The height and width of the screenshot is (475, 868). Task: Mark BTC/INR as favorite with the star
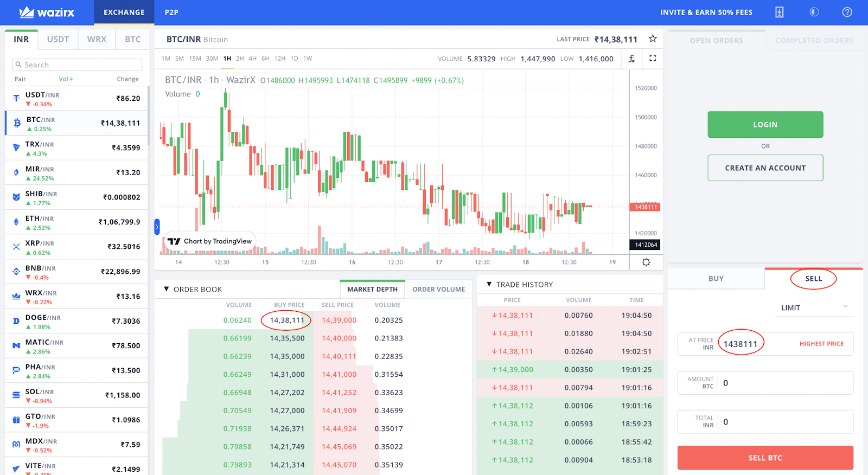653,38
